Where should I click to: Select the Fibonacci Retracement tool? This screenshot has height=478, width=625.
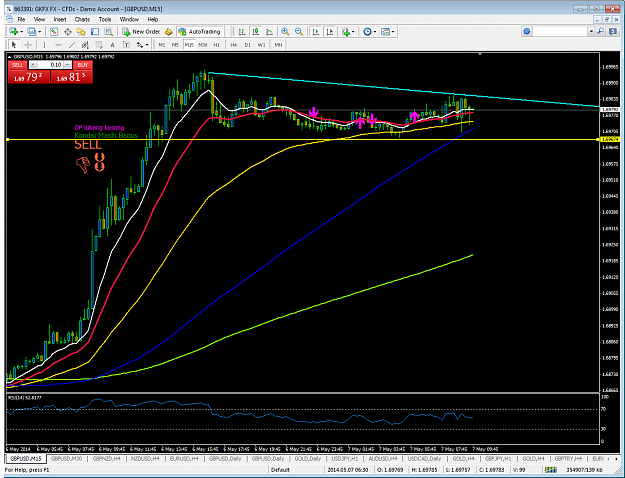(x=98, y=45)
